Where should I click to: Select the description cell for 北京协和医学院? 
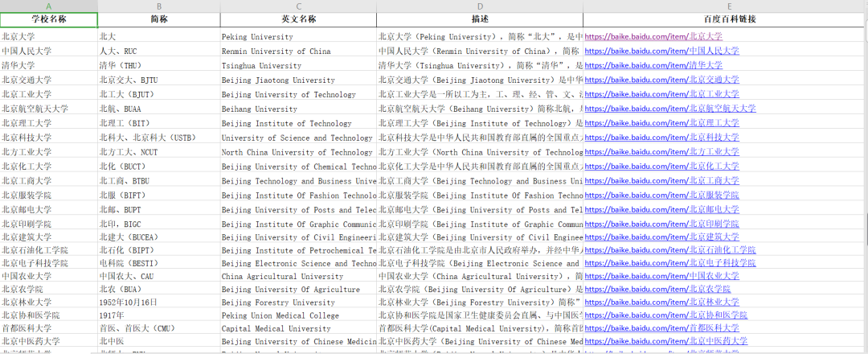click(x=480, y=315)
